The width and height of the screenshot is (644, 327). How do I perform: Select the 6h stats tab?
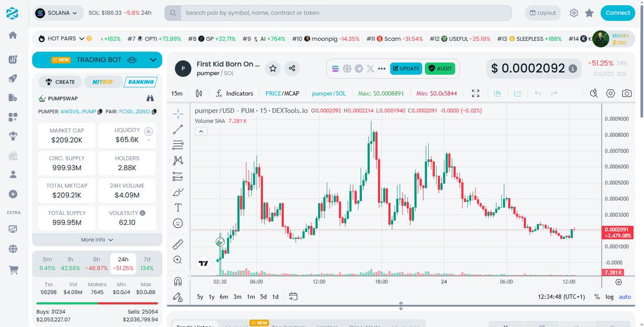pos(97,263)
